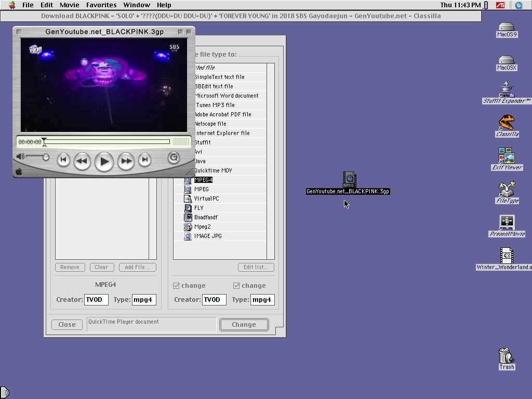Click the rewind button in QuickTime player
Image resolution: width=532 pixels, height=399 pixels.
(82, 161)
